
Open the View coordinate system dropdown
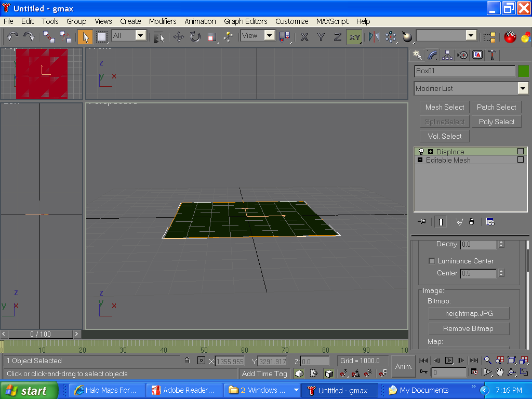pyautogui.click(x=269, y=36)
